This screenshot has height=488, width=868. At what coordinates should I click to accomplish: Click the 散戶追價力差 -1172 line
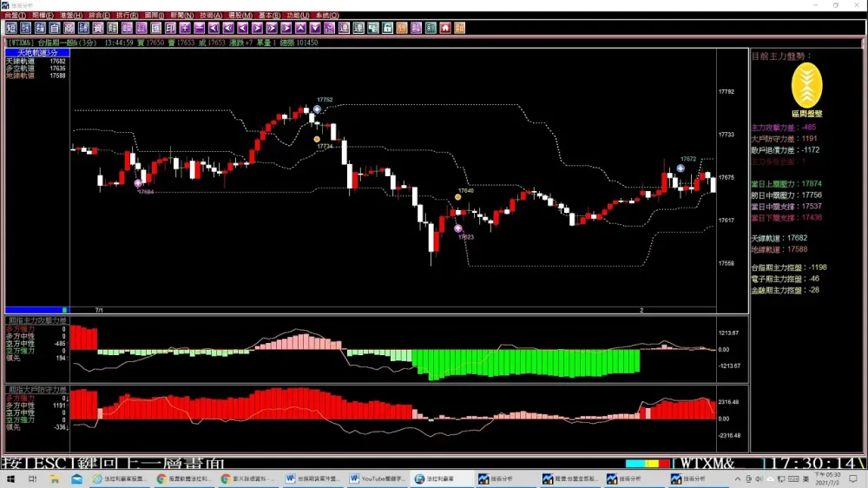(785, 150)
